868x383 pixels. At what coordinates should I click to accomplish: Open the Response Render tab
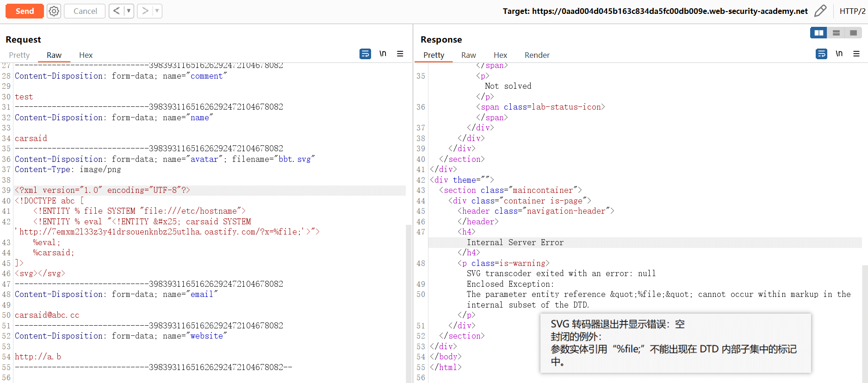(537, 55)
